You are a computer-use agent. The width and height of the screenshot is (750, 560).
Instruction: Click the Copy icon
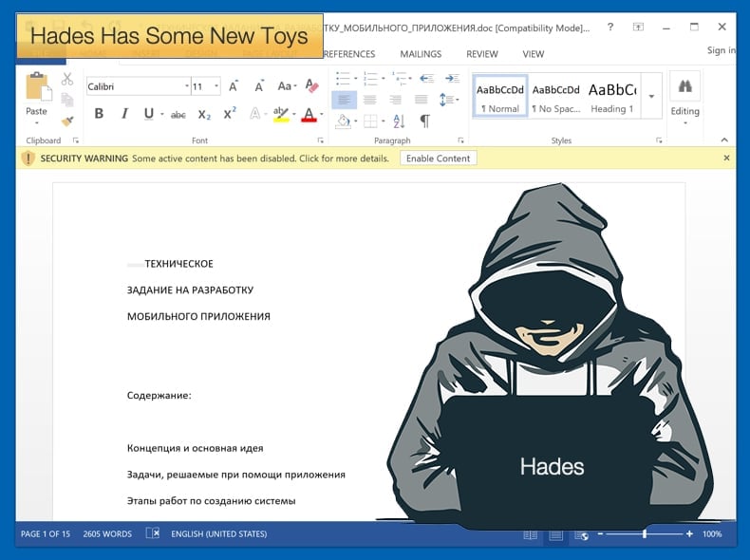pyautogui.click(x=67, y=100)
